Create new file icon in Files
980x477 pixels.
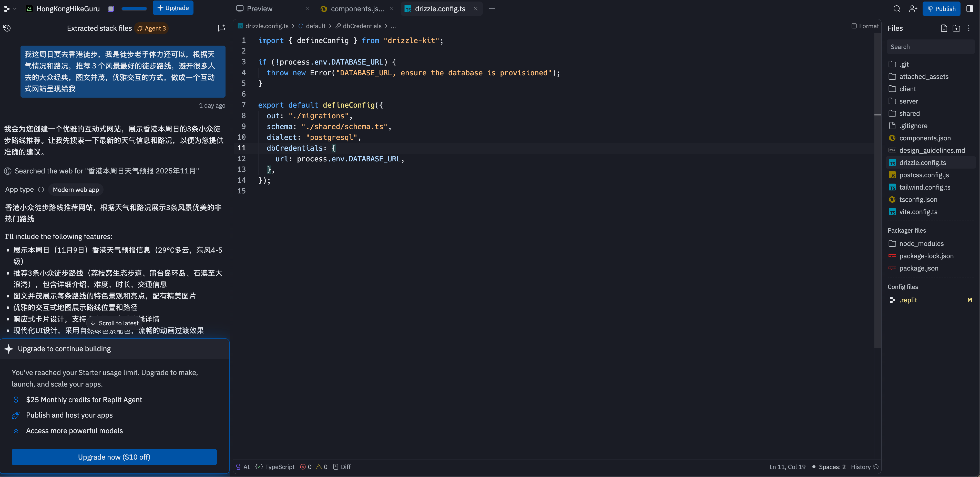[944, 28]
